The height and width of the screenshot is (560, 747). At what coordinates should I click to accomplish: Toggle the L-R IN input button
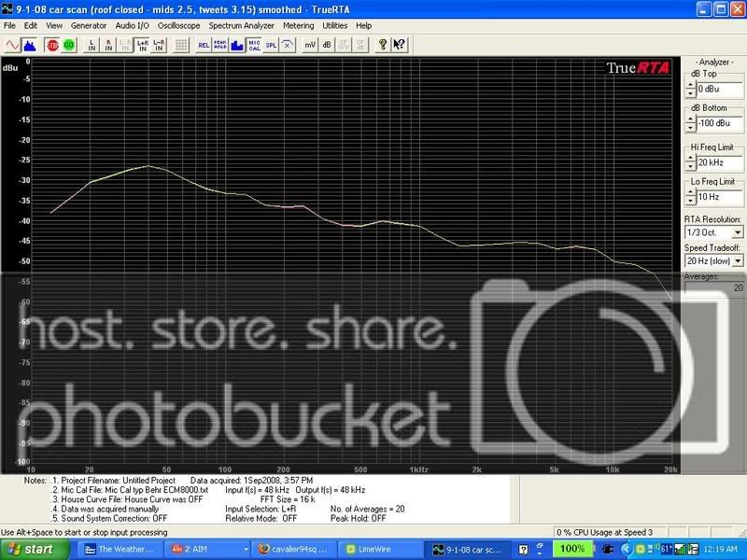click(x=159, y=45)
